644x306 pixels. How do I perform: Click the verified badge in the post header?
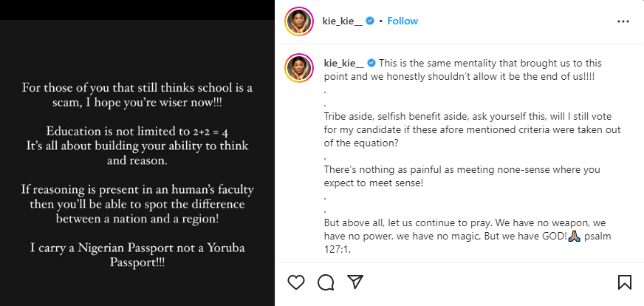(x=371, y=21)
